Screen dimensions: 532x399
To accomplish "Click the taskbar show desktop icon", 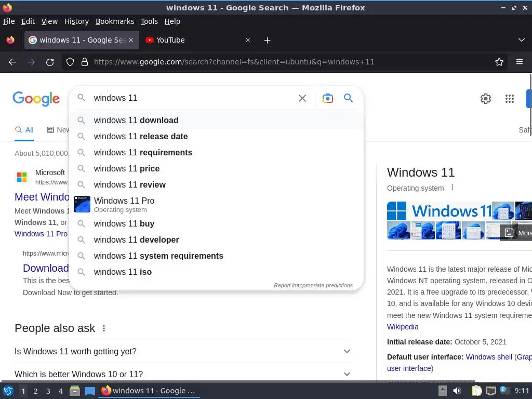I will tap(89, 391).
